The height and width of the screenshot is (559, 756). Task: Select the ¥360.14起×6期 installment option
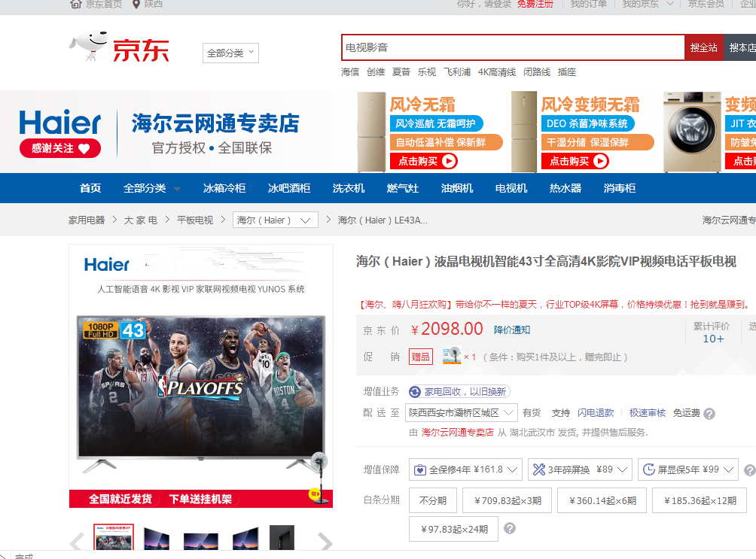pos(602,500)
